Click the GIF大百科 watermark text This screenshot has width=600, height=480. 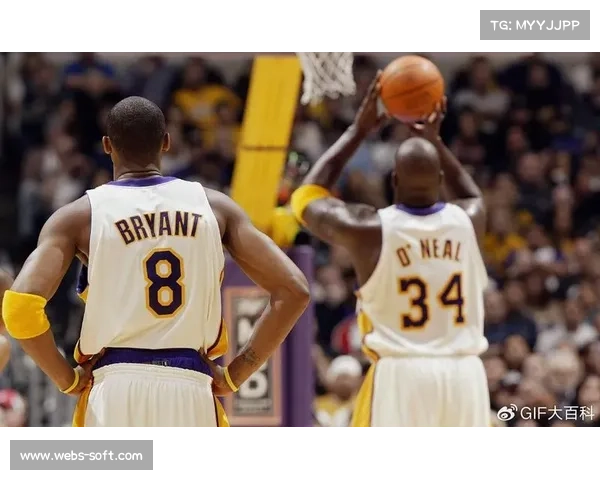pyautogui.click(x=558, y=413)
